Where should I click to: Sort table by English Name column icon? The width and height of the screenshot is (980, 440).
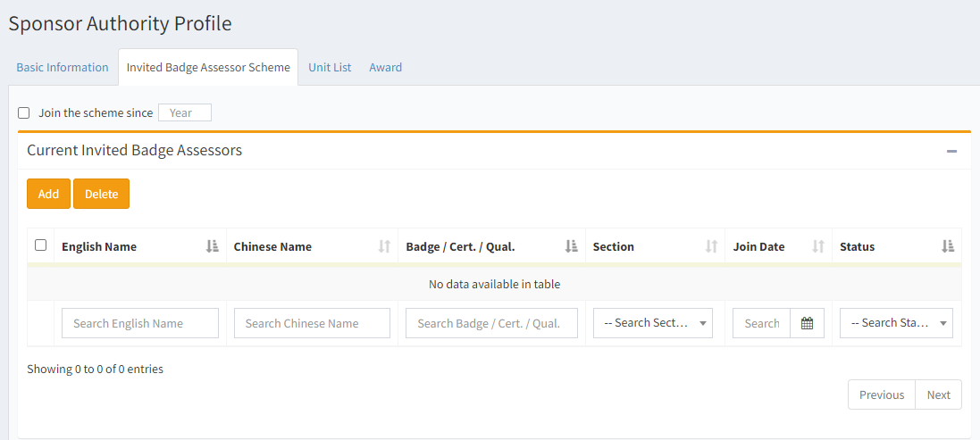(x=212, y=246)
